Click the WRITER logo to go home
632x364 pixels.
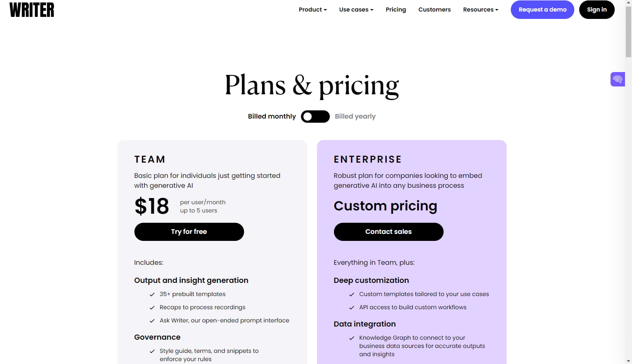click(31, 9)
